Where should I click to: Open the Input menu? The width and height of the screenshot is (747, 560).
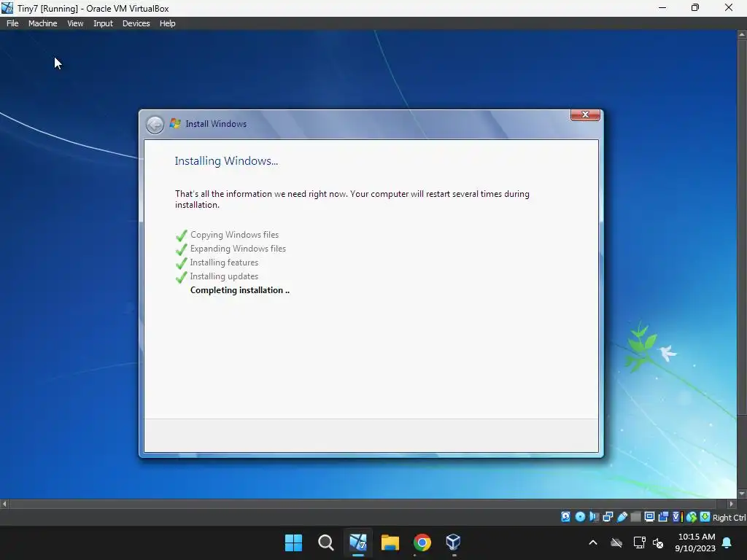(x=103, y=23)
